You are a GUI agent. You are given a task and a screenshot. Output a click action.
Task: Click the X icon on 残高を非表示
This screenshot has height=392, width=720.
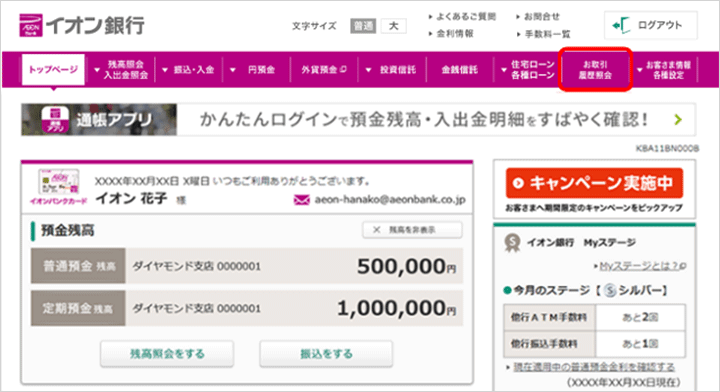click(x=377, y=230)
